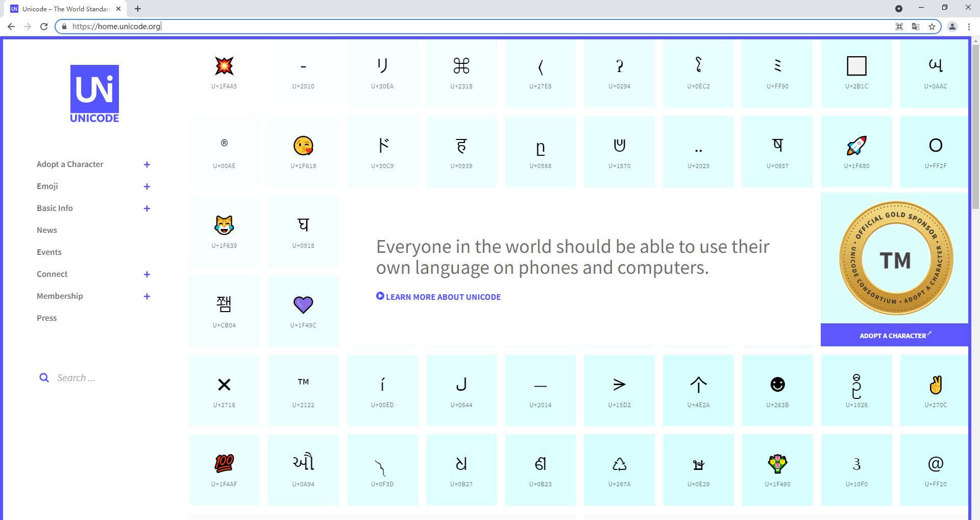Select the command symbol tile U+2318
Image resolution: width=980 pixels, height=520 pixels.
[461, 73]
